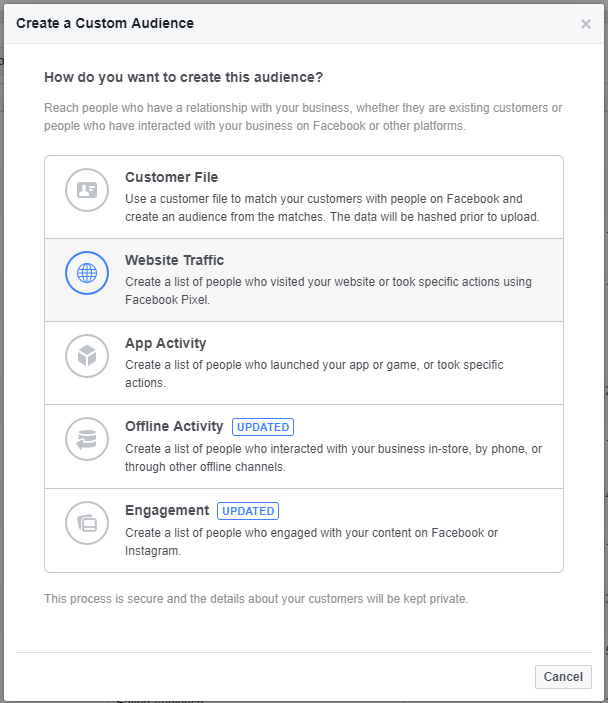Click the 'This process is secure' privacy note

click(x=256, y=599)
